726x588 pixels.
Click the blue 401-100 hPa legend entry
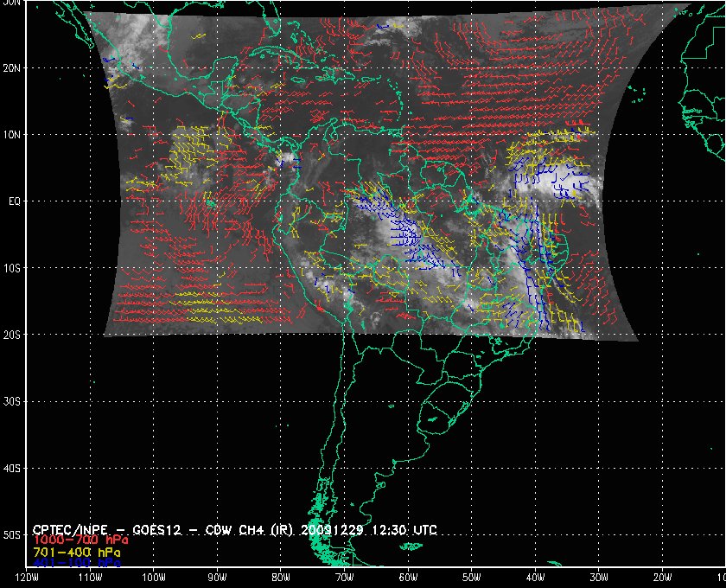pyautogui.click(x=74, y=562)
